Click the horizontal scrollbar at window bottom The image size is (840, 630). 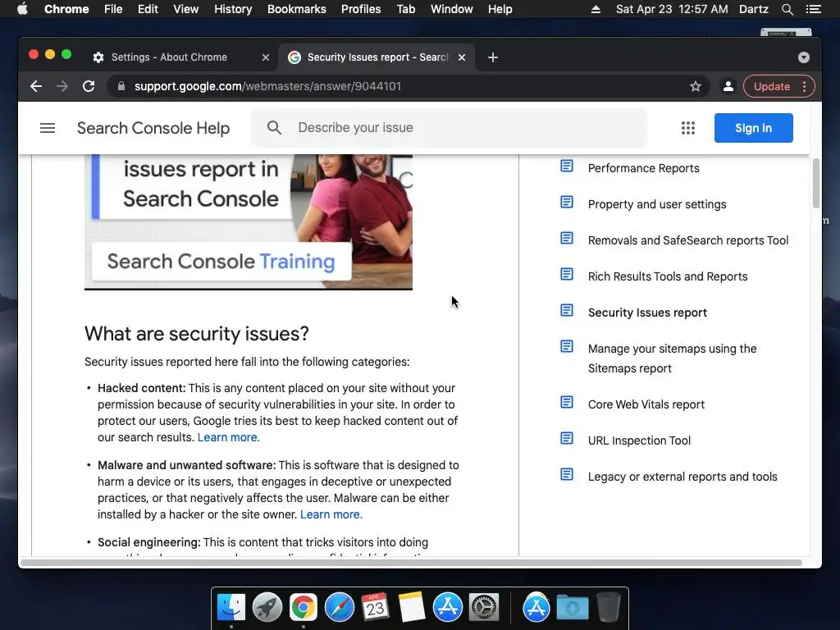411,563
